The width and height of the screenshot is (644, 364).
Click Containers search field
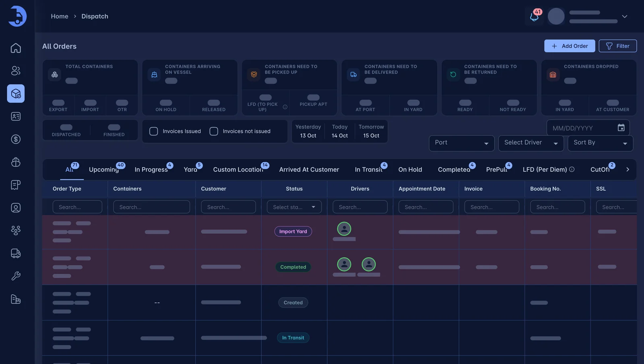click(x=151, y=207)
